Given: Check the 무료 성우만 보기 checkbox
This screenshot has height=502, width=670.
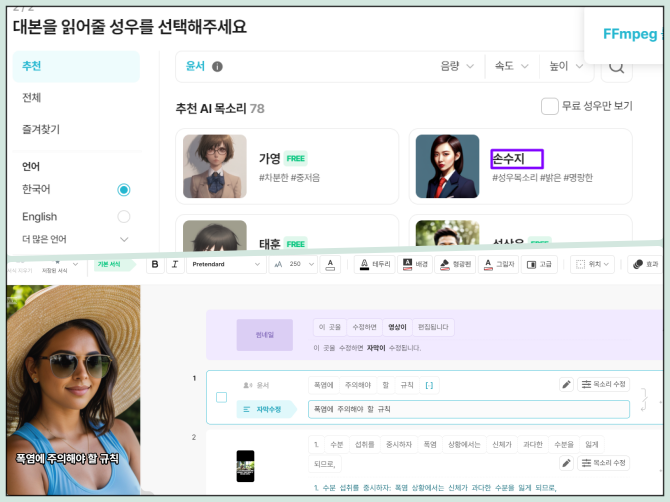Looking at the screenshot, I should 550,106.
